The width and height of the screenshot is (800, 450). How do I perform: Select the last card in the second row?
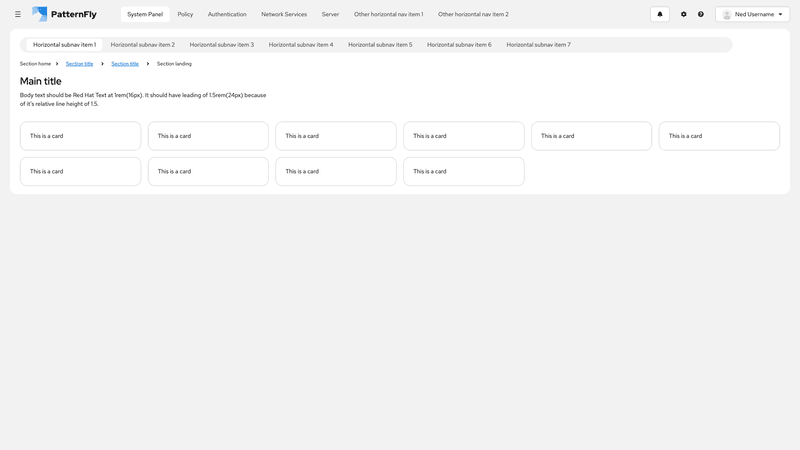coord(463,171)
